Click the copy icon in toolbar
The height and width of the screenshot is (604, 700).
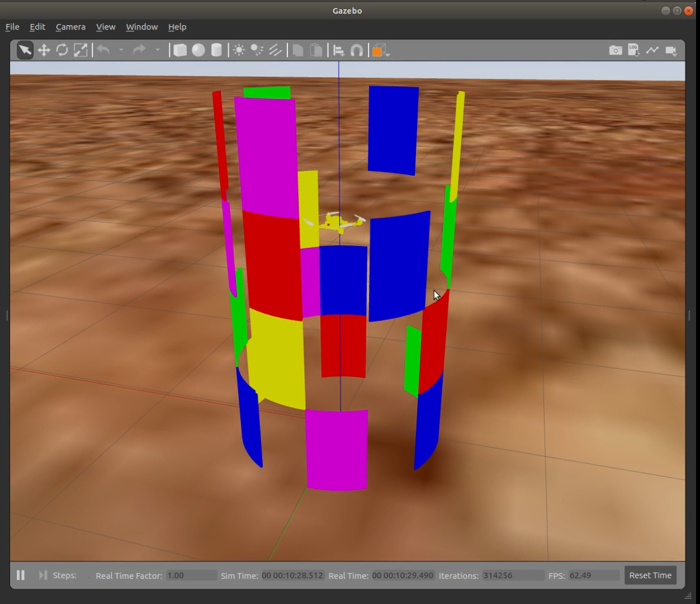coord(298,50)
